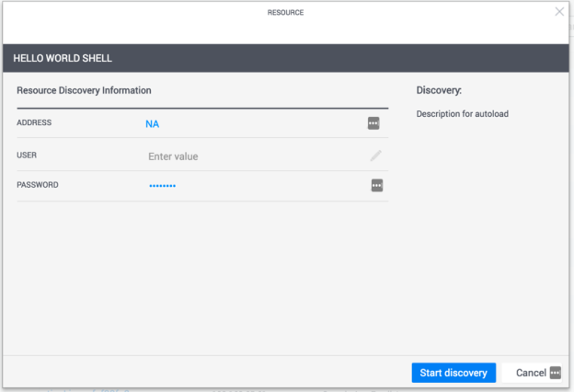Image resolution: width=574 pixels, height=392 pixels.
Task: Click the ellipsis icon in the Address row
Action: [x=373, y=123]
